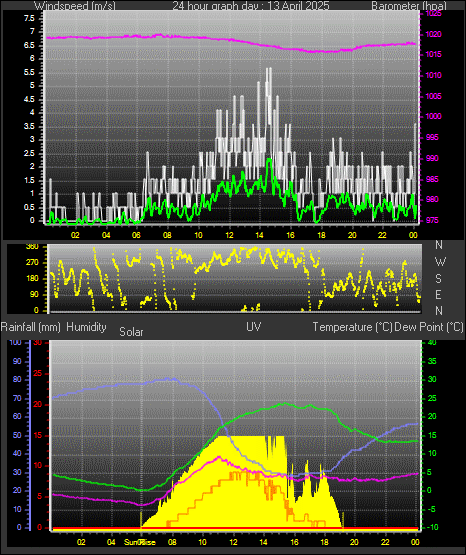This screenshot has height=555, width=466.
Task: Click the "Solar" label
Action: (x=131, y=332)
